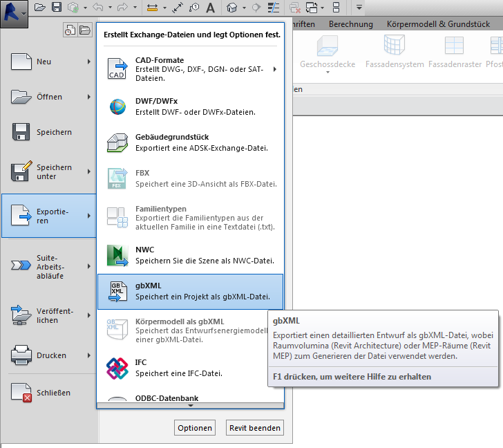Click the Text tool icon in quick access toolbar
Image resolution: width=503 pixels, height=448 pixels.
[210, 8]
